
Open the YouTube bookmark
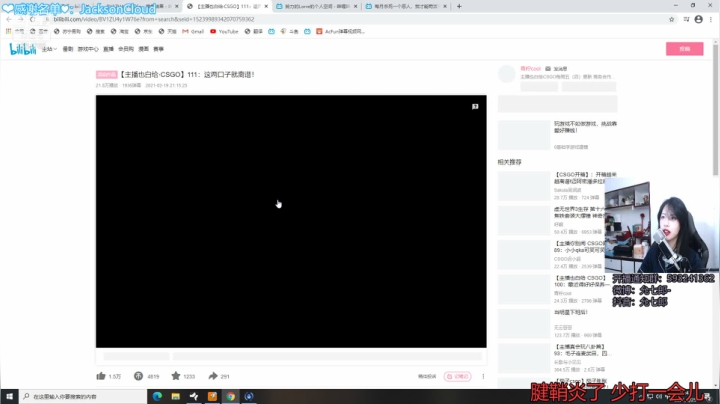tap(224, 31)
